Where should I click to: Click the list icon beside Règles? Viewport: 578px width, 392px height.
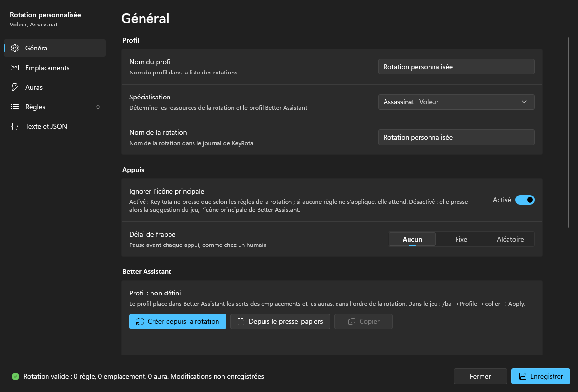(x=15, y=106)
